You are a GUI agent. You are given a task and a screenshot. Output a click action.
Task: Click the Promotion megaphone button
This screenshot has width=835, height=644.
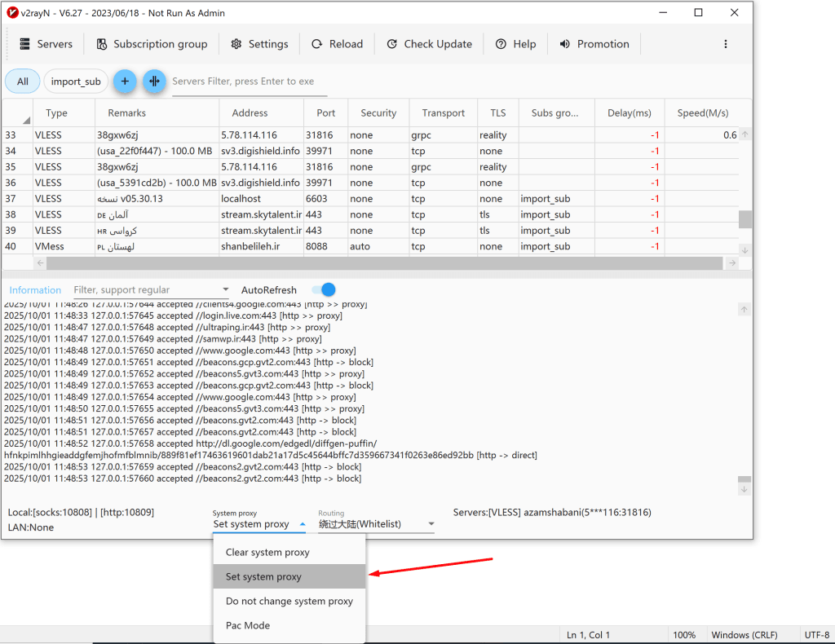pos(594,44)
